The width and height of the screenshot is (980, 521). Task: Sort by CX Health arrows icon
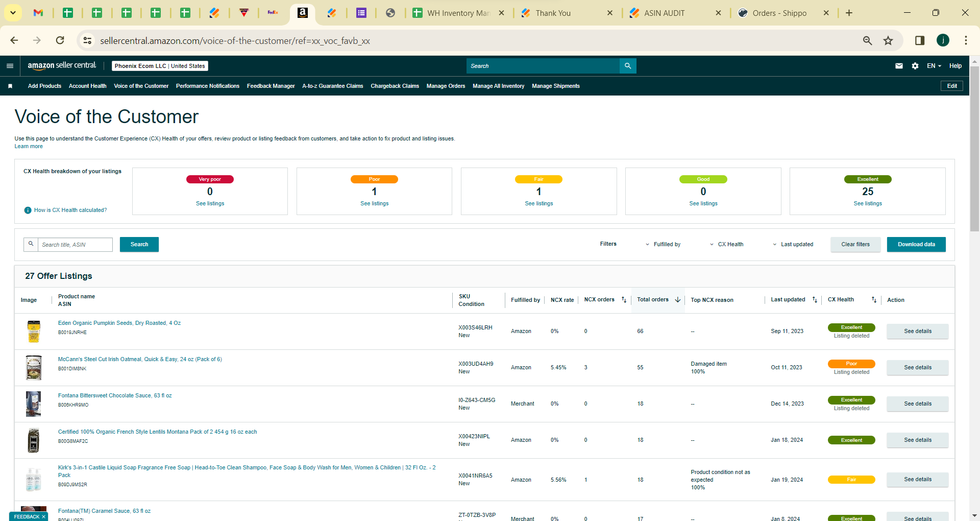point(874,300)
